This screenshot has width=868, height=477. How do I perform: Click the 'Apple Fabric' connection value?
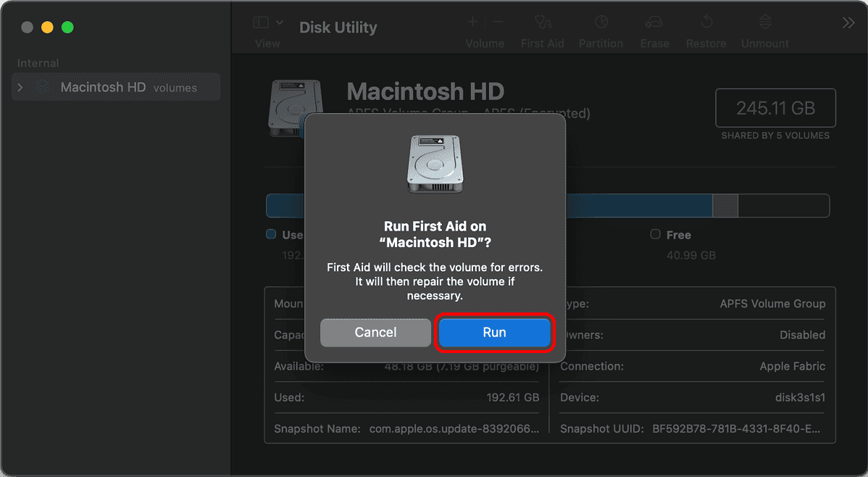click(792, 366)
